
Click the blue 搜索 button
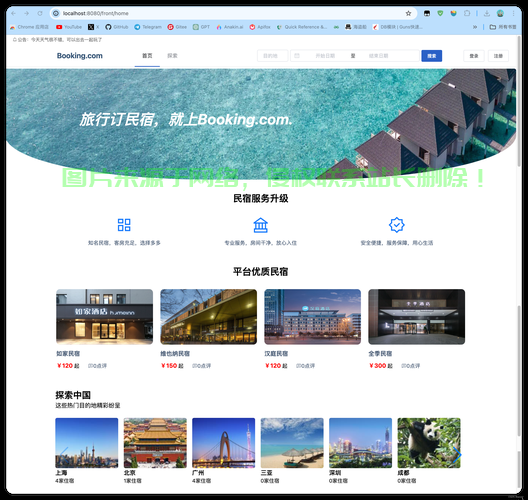click(432, 56)
